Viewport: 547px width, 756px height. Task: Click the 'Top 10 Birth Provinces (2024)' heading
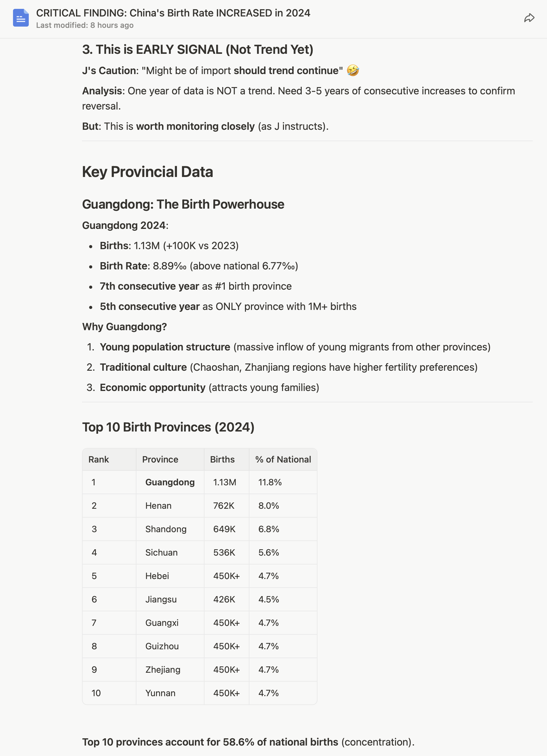[168, 427]
